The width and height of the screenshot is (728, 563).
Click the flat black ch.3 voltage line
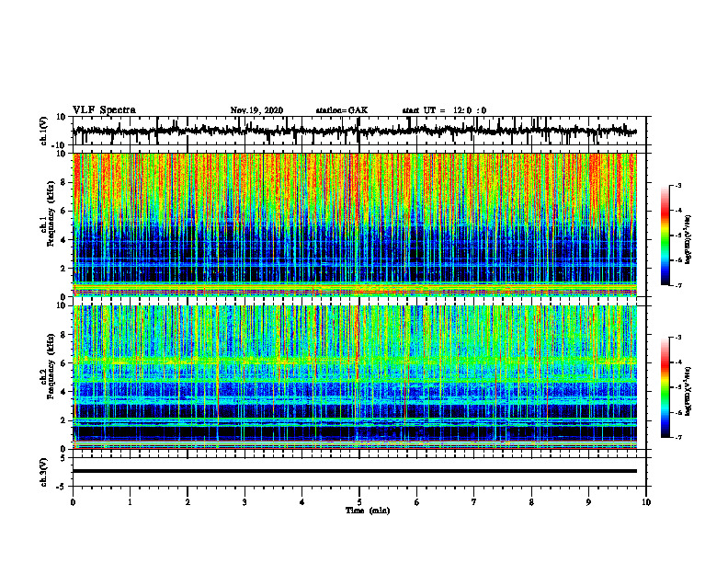354,471
